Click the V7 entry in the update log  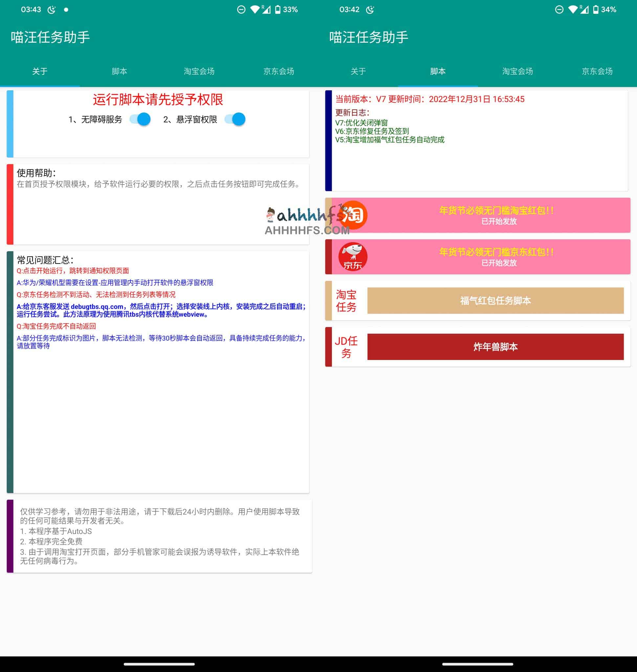361,123
